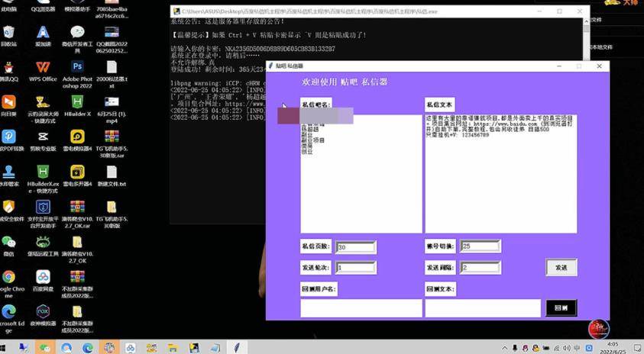Open the WPS Office desktop icon
This screenshot has height=354, width=644.
pyautogui.click(x=43, y=70)
